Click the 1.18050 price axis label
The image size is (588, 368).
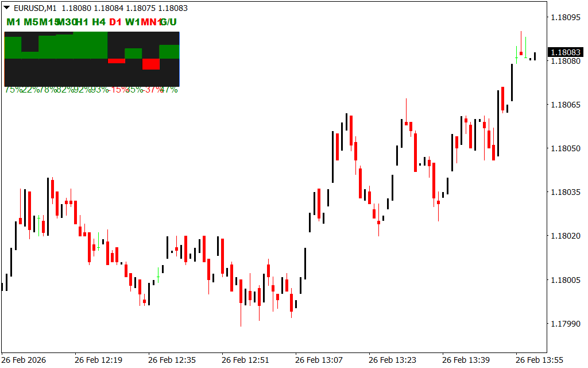(x=566, y=148)
